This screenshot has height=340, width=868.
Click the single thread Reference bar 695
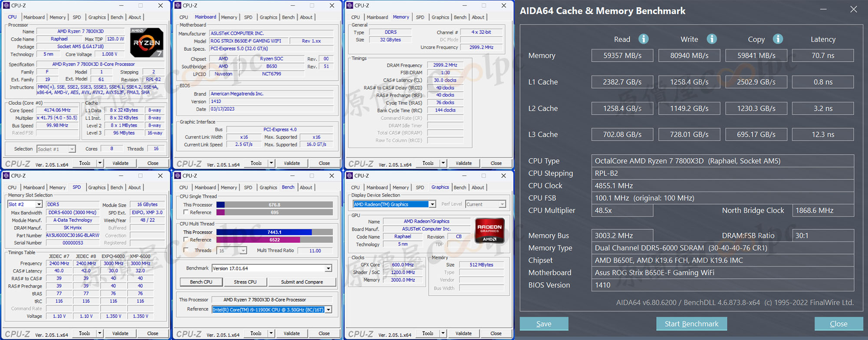[x=274, y=212]
